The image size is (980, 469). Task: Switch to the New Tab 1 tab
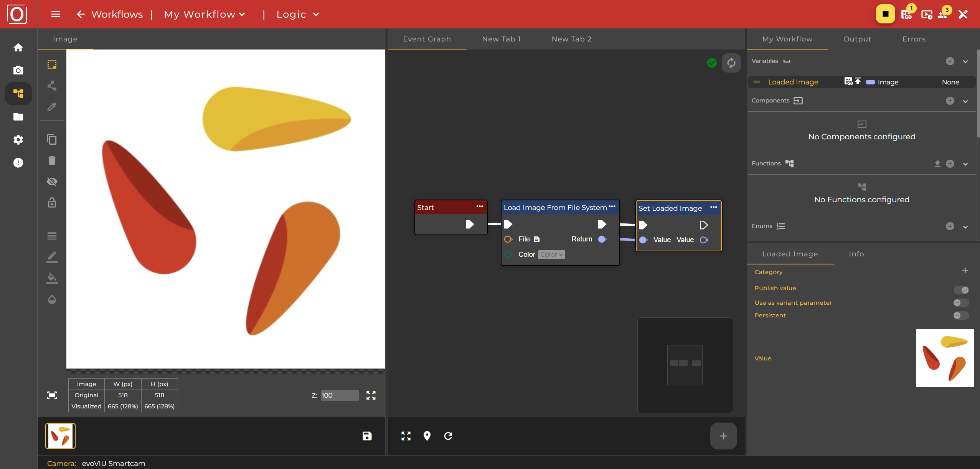(x=501, y=39)
